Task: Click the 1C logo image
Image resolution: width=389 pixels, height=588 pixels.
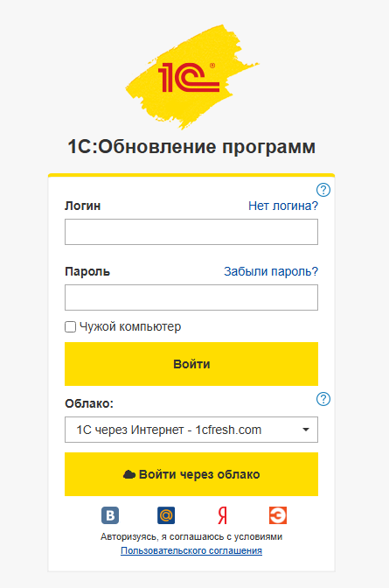Action: tap(191, 77)
